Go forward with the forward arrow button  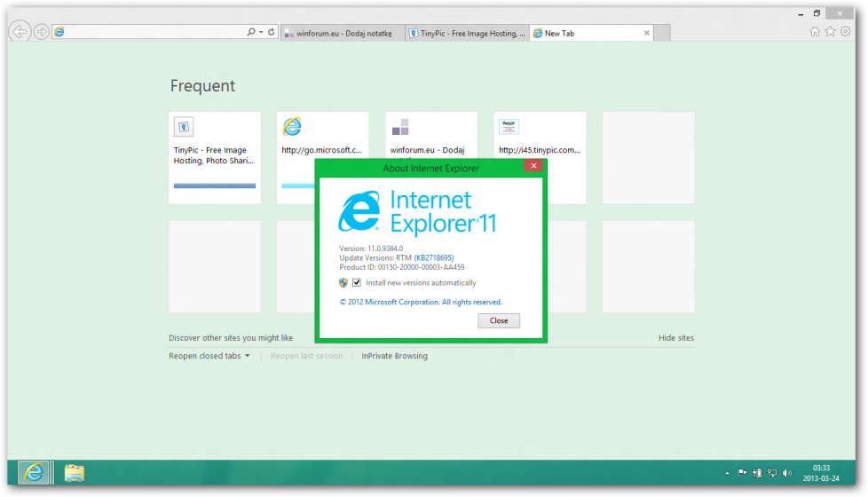42,32
